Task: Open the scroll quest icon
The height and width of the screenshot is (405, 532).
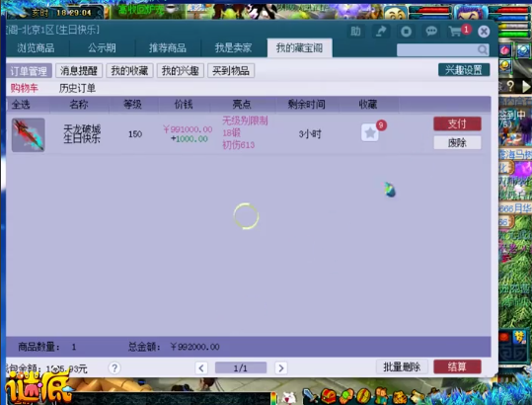Action: (418, 396)
